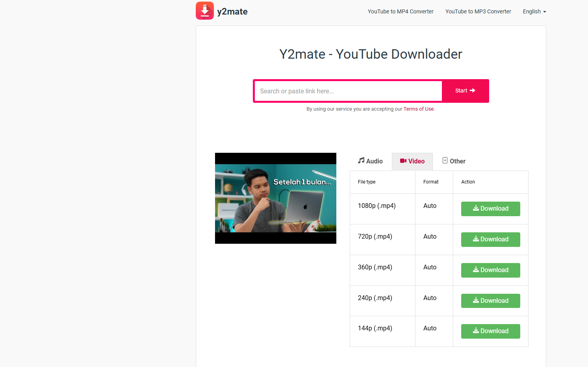This screenshot has width=588, height=367.
Task: Click the y2mate red download logo icon
Action: (x=205, y=11)
